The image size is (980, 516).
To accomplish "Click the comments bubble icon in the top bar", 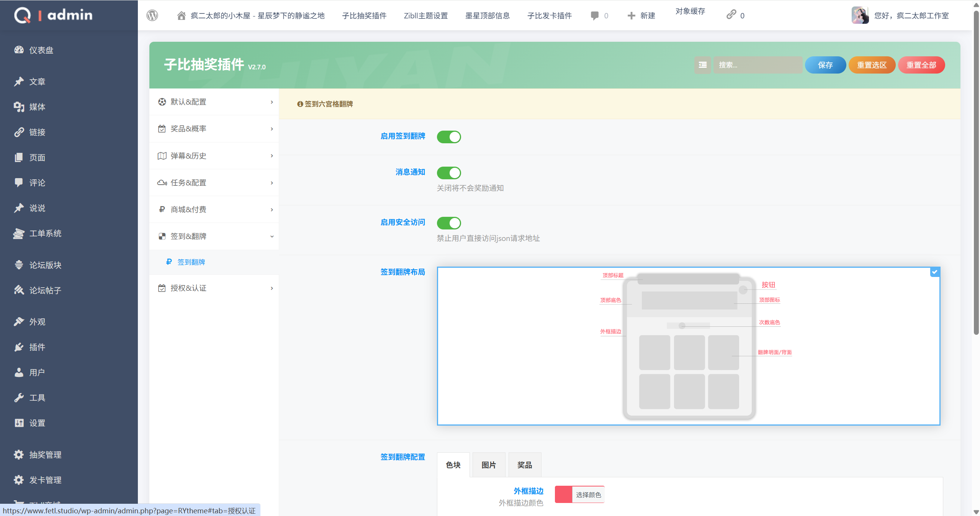I will (x=594, y=15).
